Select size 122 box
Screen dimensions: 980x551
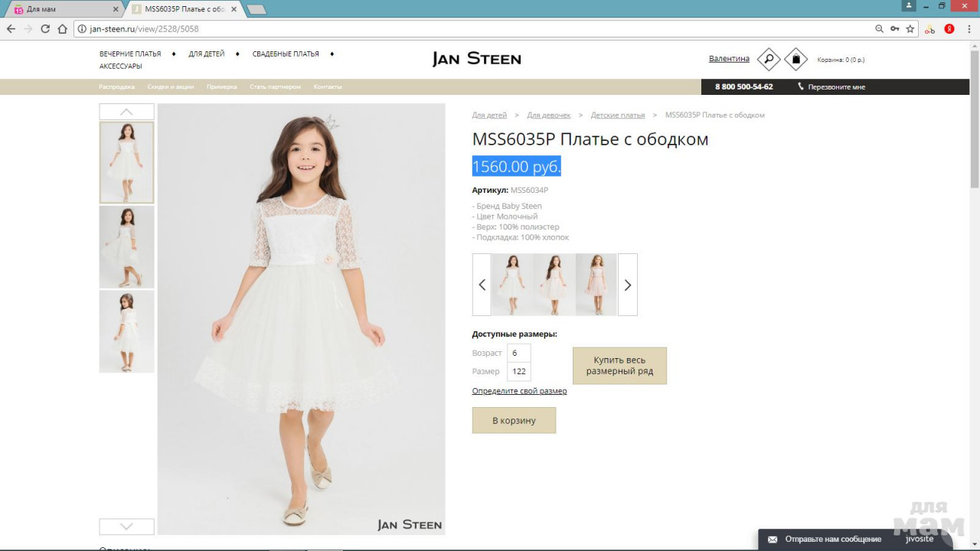(519, 372)
